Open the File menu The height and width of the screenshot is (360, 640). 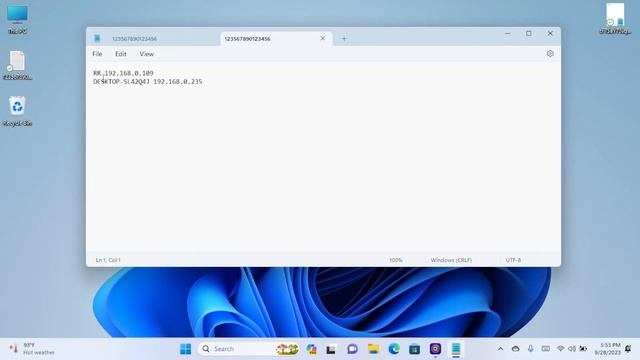97,54
